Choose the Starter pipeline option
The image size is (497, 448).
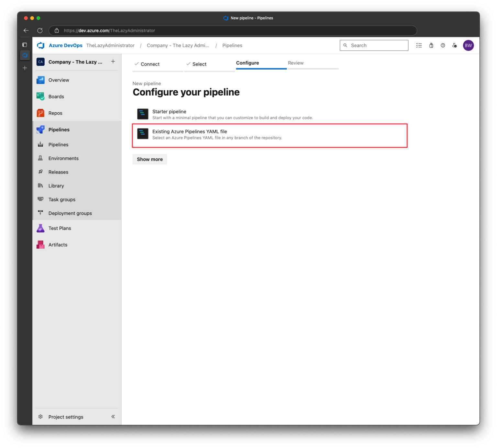tap(270, 114)
